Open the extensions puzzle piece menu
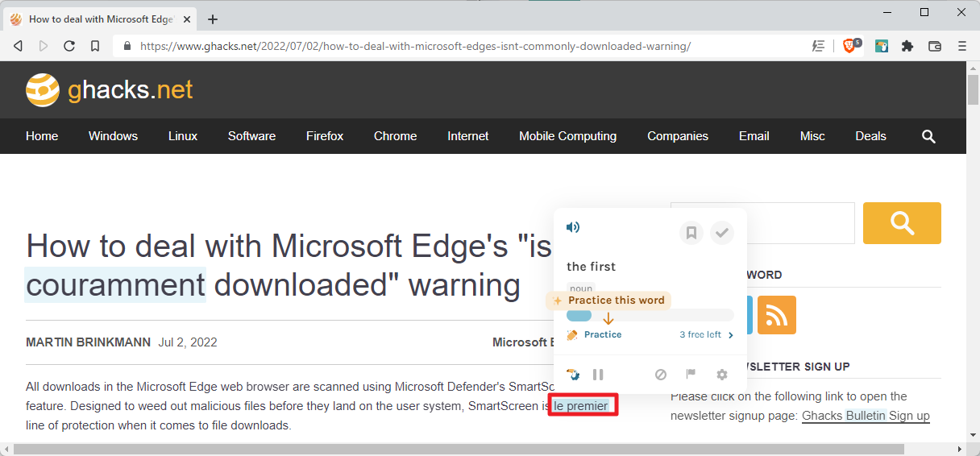 (x=907, y=47)
